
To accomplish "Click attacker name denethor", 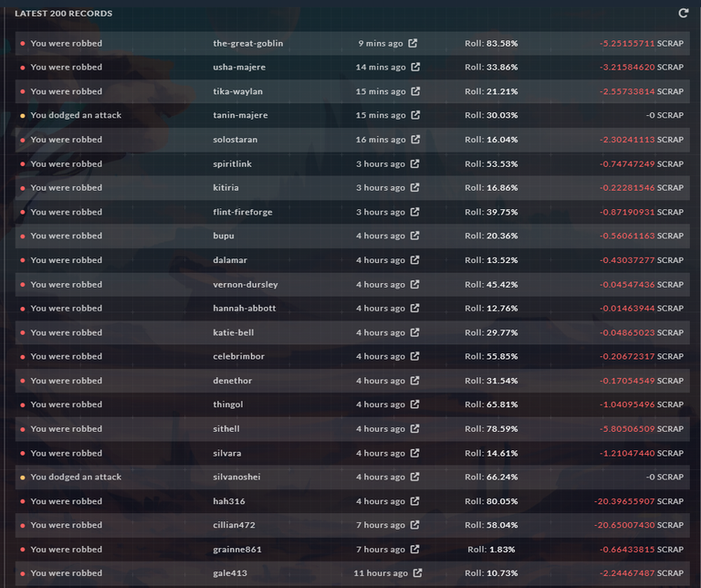I will point(233,381).
